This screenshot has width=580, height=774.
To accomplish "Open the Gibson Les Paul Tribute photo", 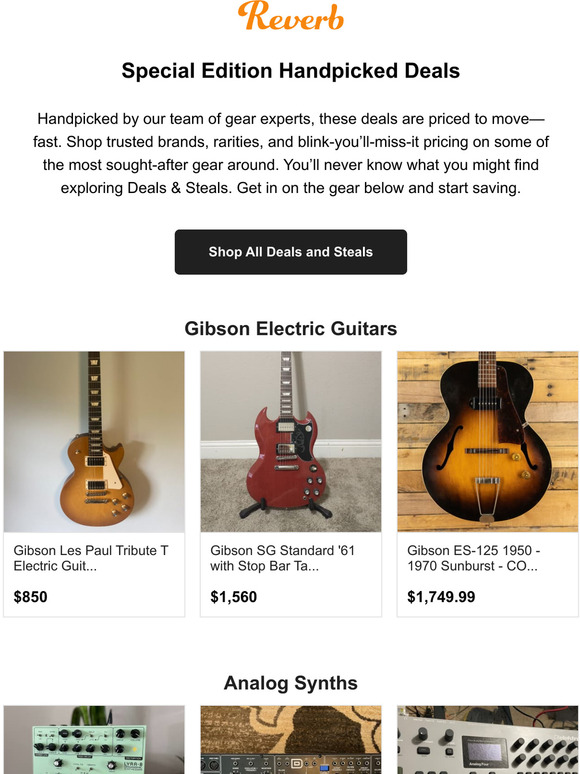I will click(x=94, y=442).
